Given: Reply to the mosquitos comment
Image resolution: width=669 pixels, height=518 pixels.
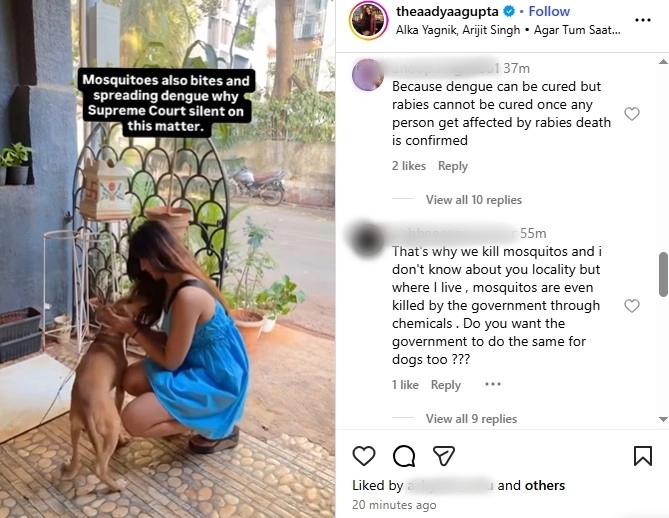Looking at the screenshot, I should 446,385.
